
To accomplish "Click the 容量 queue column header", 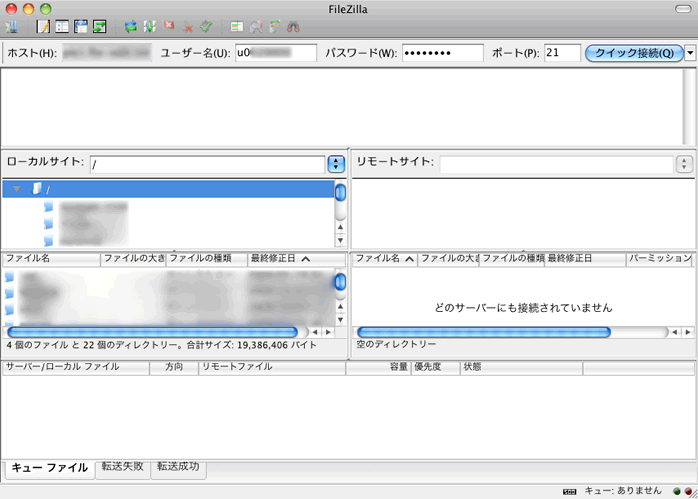I will pyautogui.click(x=378, y=367).
